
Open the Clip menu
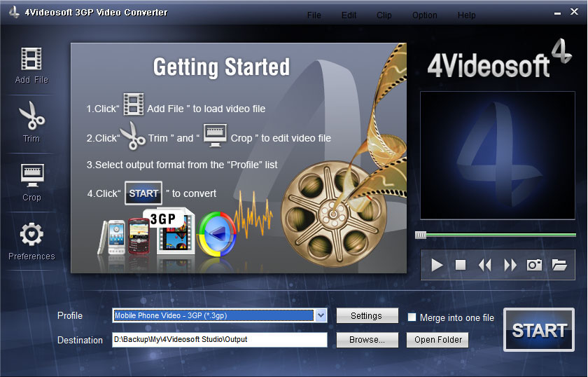[x=384, y=15]
